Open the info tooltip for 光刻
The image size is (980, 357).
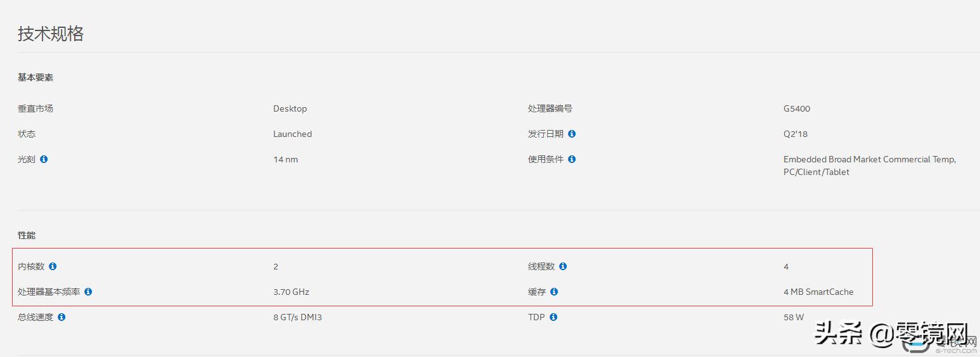click(44, 159)
